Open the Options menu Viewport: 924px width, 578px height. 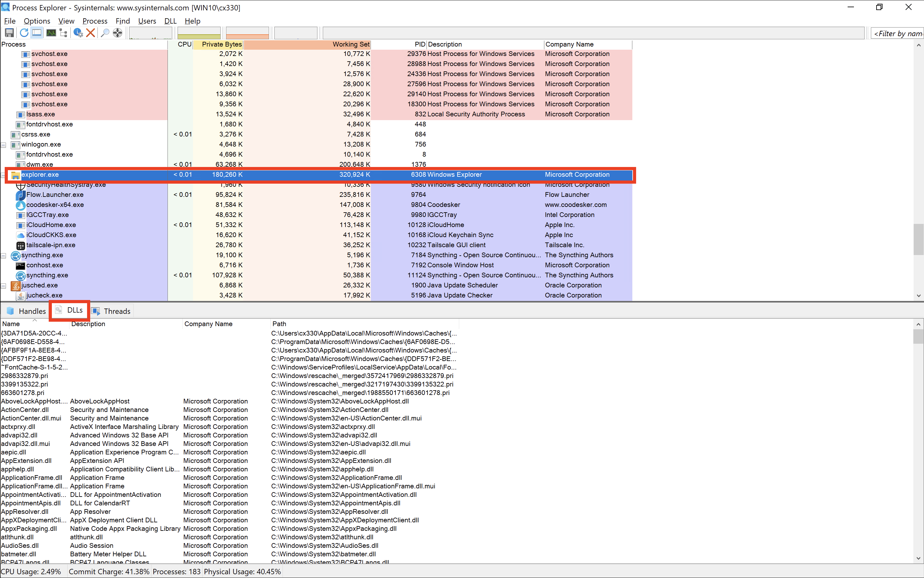(x=37, y=21)
